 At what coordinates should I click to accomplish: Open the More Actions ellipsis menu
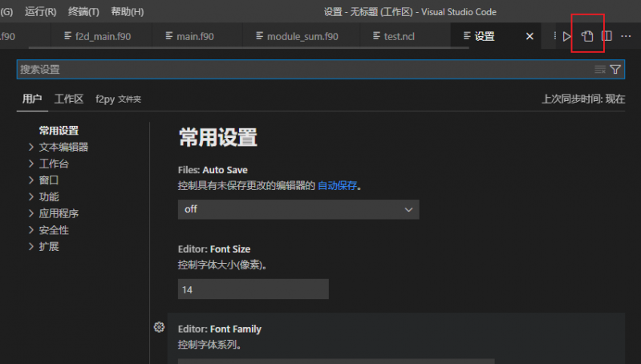(x=627, y=36)
